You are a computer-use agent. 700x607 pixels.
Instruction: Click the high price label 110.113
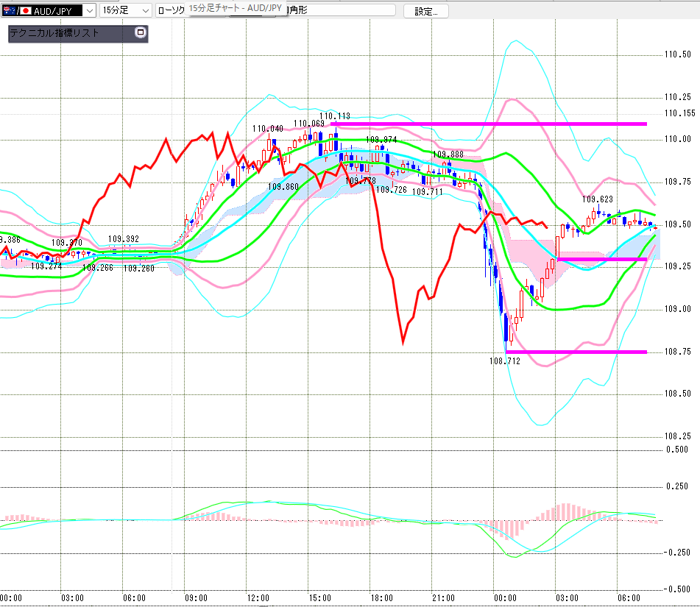tap(335, 116)
